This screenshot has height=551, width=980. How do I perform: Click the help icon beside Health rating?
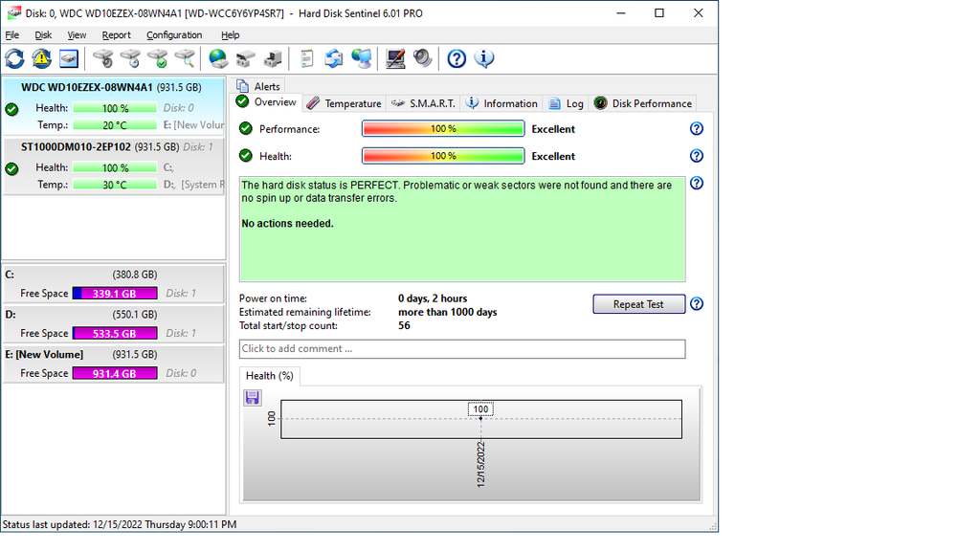[697, 156]
